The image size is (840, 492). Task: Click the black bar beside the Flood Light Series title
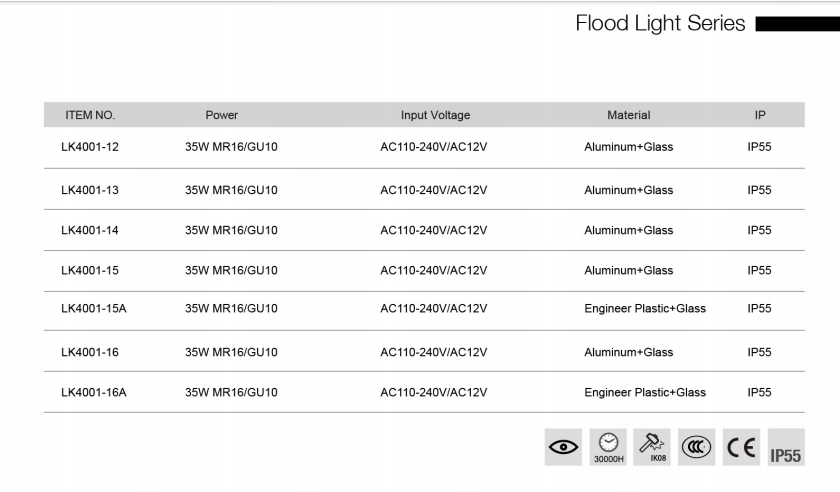point(796,23)
